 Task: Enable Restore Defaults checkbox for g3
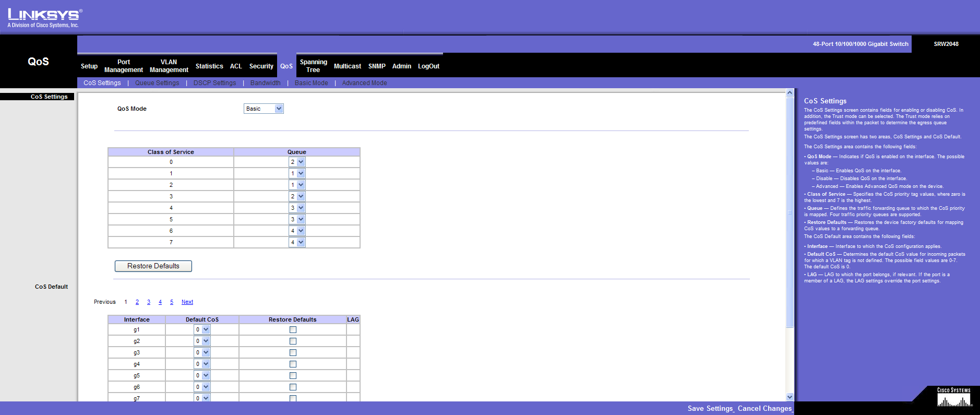tap(293, 353)
